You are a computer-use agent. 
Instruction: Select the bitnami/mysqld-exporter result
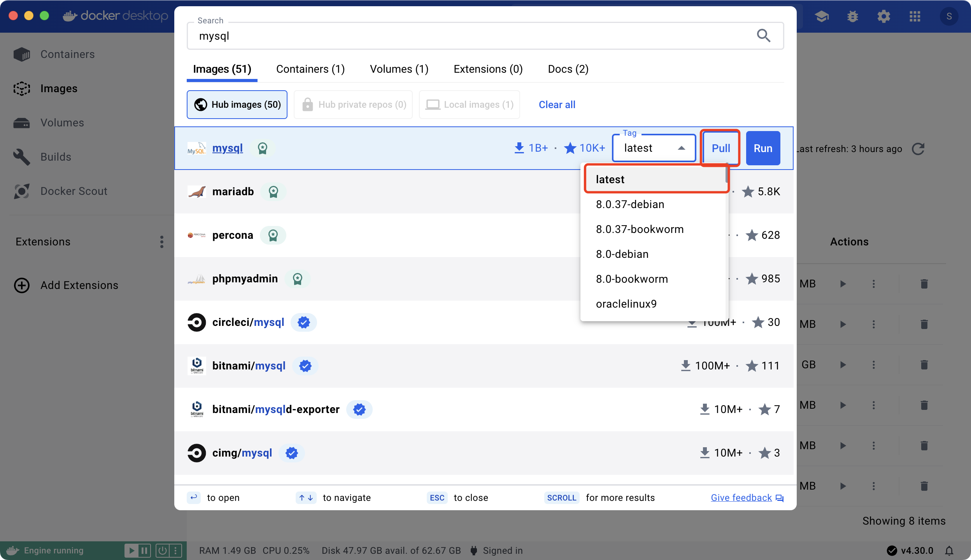(484, 409)
